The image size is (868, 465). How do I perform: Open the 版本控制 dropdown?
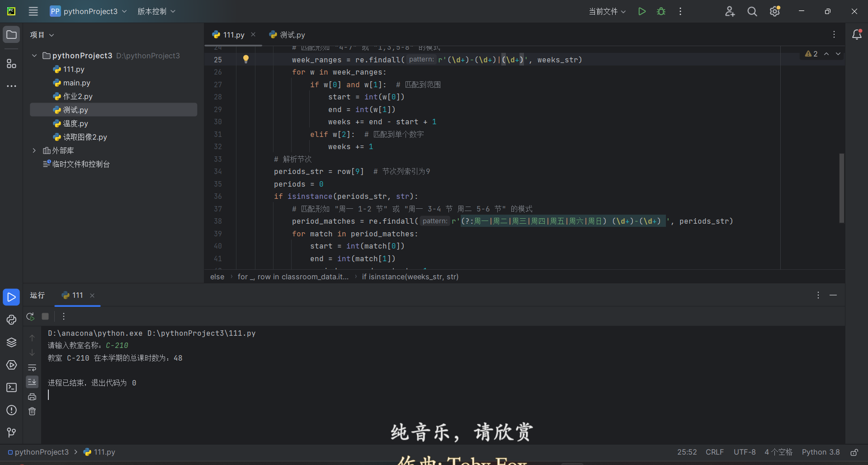tap(156, 11)
